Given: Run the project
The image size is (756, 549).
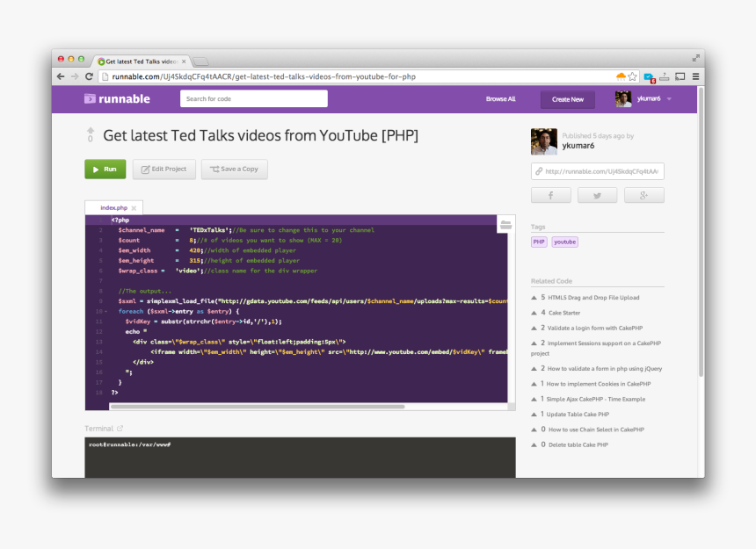Looking at the screenshot, I should [x=105, y=169].
